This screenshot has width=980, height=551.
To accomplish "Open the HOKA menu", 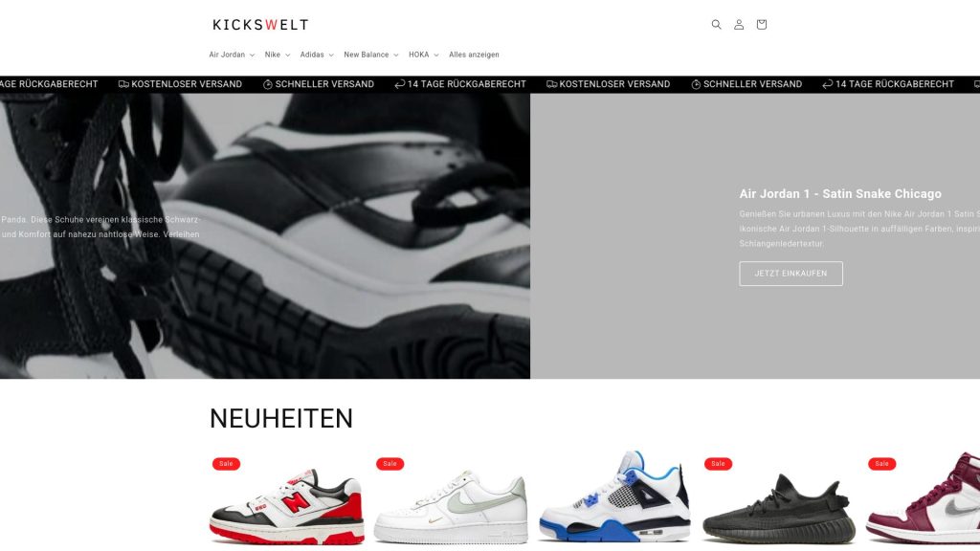I will 424,55.
